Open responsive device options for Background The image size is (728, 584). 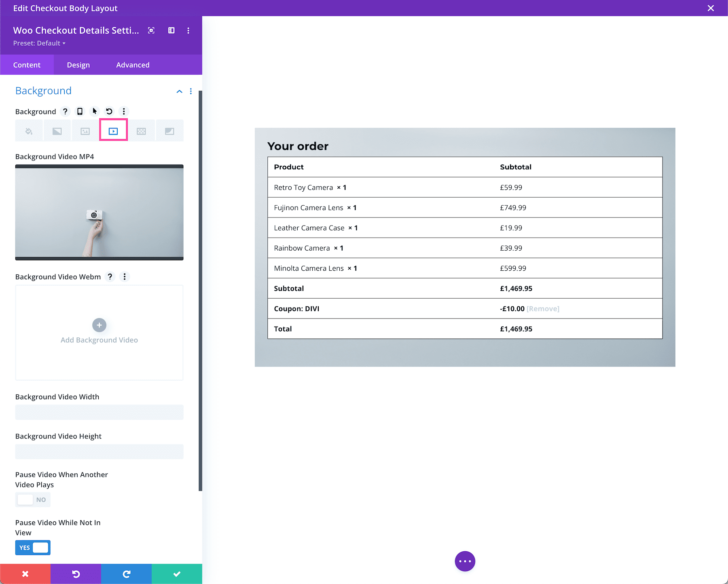pyautogui.click(x=79, y=111)
